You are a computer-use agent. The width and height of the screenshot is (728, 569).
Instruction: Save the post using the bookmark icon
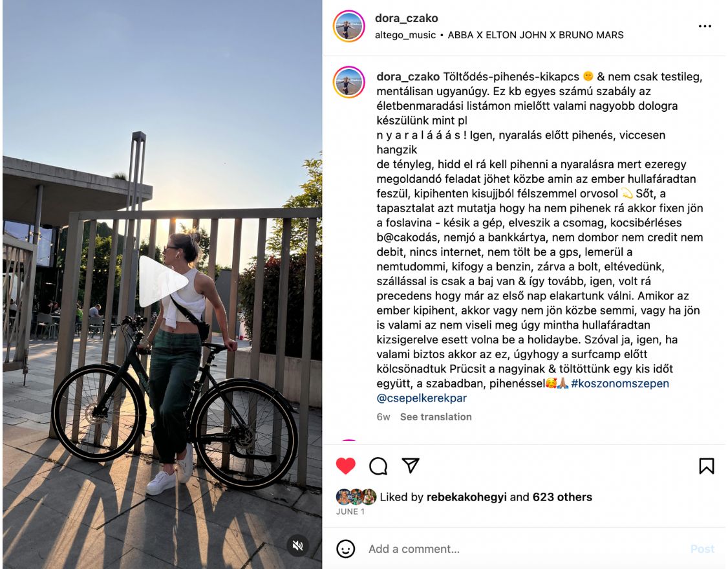(706, 466)
